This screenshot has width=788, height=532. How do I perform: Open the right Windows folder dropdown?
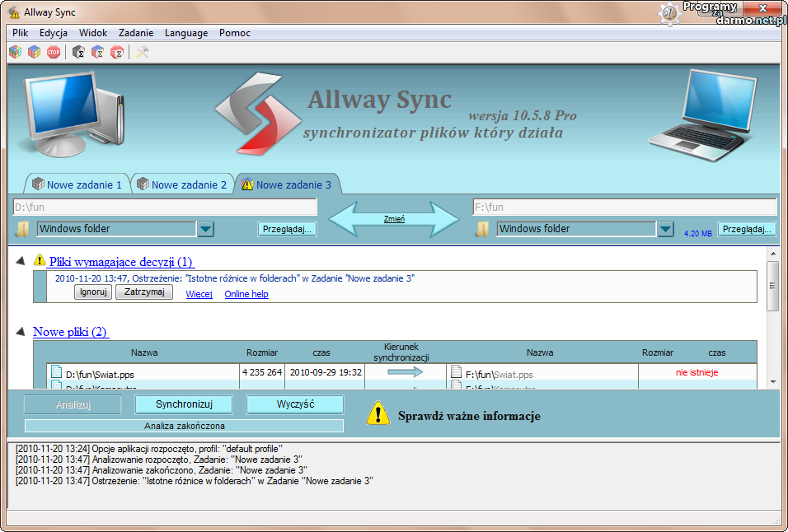666,229
